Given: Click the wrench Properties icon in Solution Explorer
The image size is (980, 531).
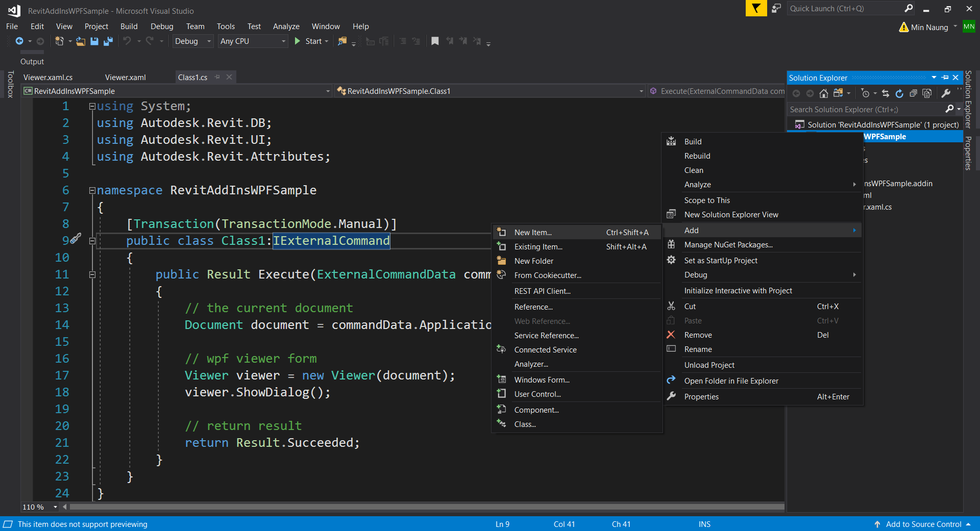Looking at the screenshot, I should coord(946,93).
